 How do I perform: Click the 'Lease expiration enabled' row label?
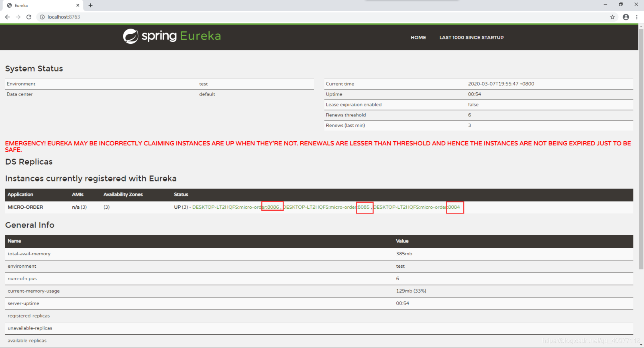pyautogui.click(x=354, y=105)
